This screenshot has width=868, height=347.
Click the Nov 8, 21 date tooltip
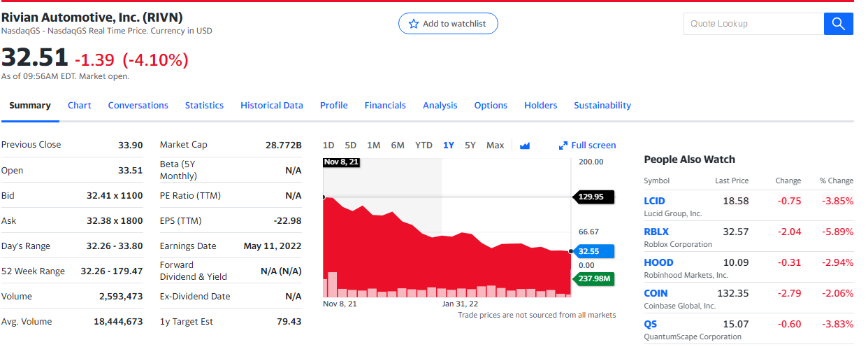pyautogui.click(x=342, y=162)
